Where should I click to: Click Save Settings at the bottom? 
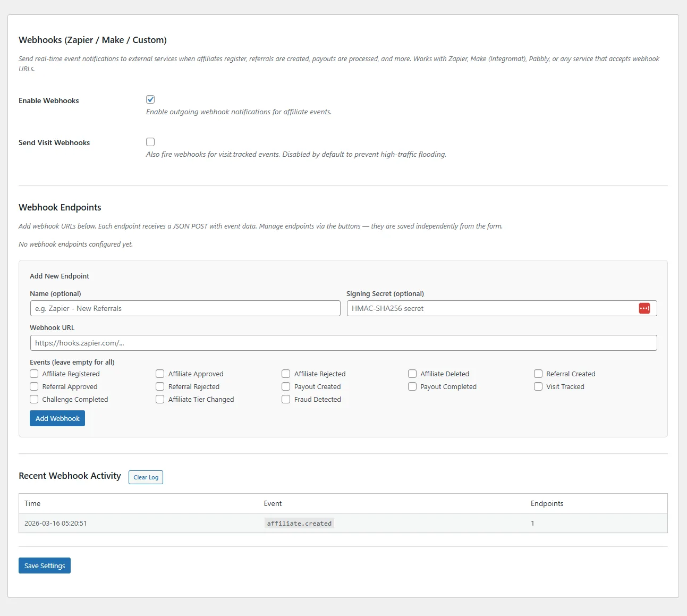(x=44, y=565)
